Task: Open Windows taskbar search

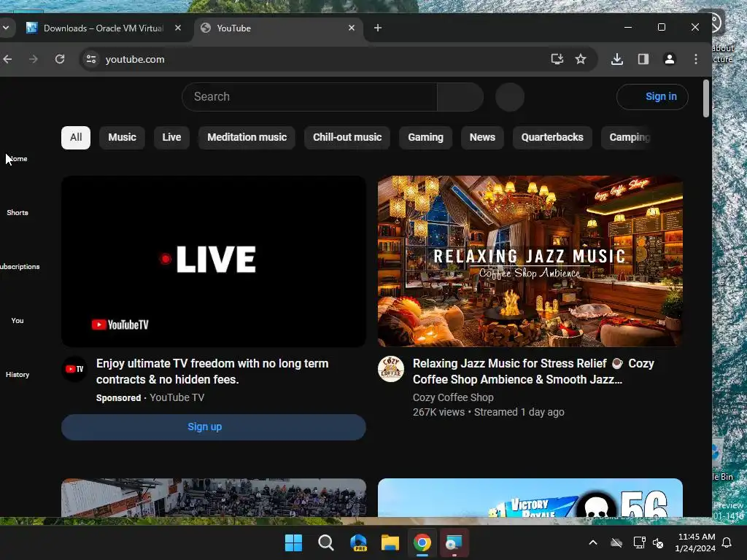Action: [x=326, y=542]
